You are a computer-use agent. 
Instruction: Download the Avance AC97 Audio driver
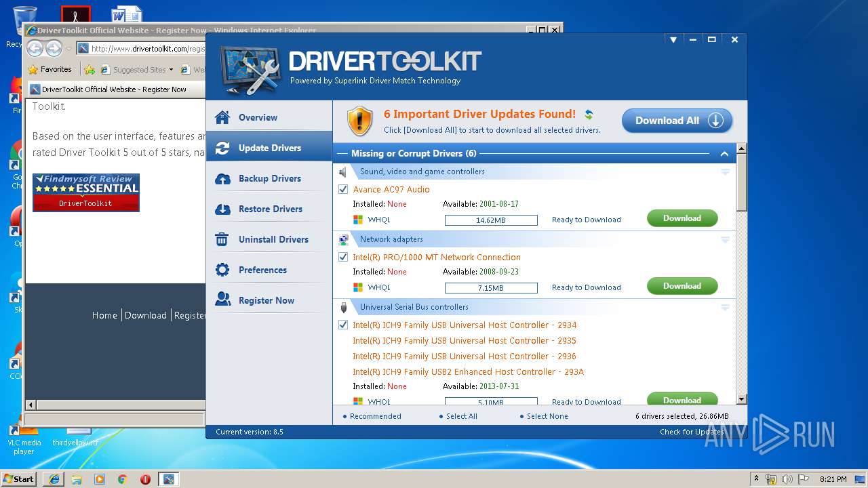tap(682, 218)
